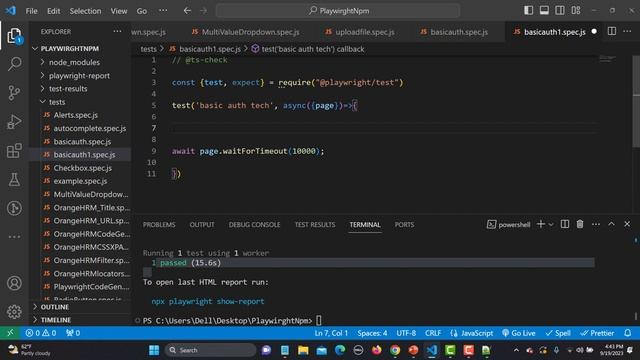Close the bottom panel
640x360 pixels.
pos(627,224)
